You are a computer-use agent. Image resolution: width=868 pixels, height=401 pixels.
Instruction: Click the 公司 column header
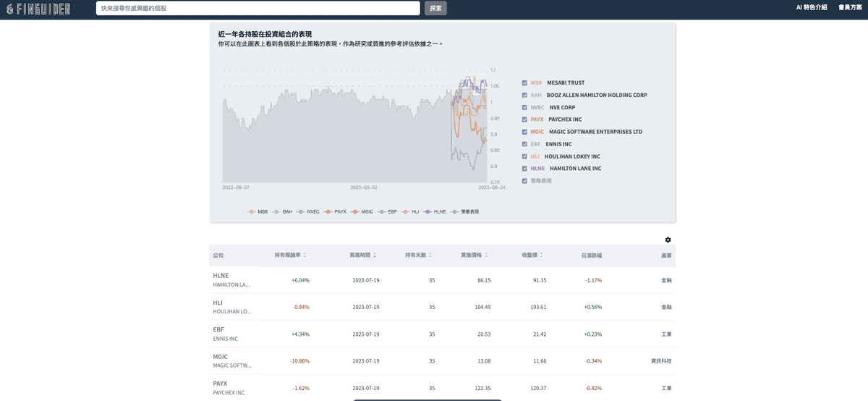coord(218,256)
